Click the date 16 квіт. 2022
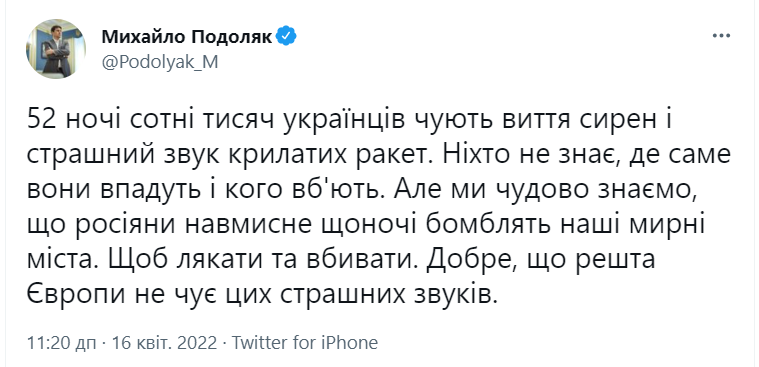This screenshot has height=367, width=759. coord(165,343)
